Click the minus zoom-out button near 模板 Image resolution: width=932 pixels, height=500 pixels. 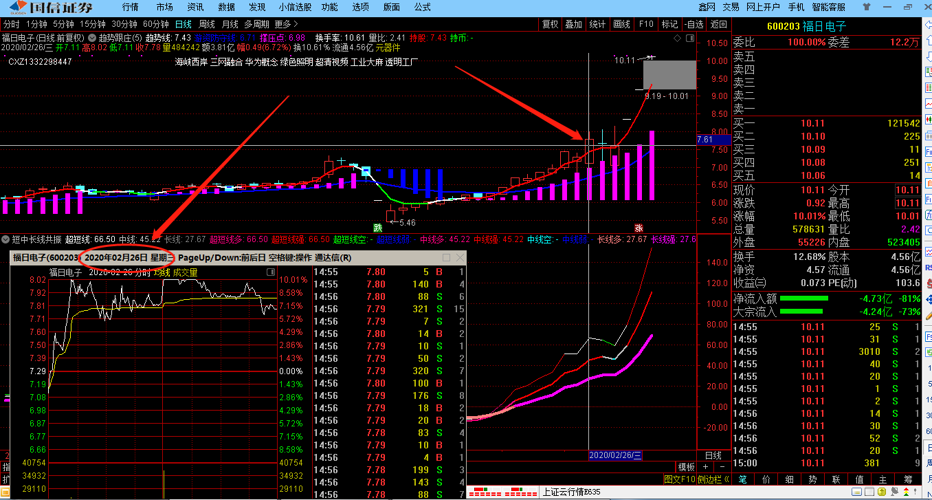point(722,467)
